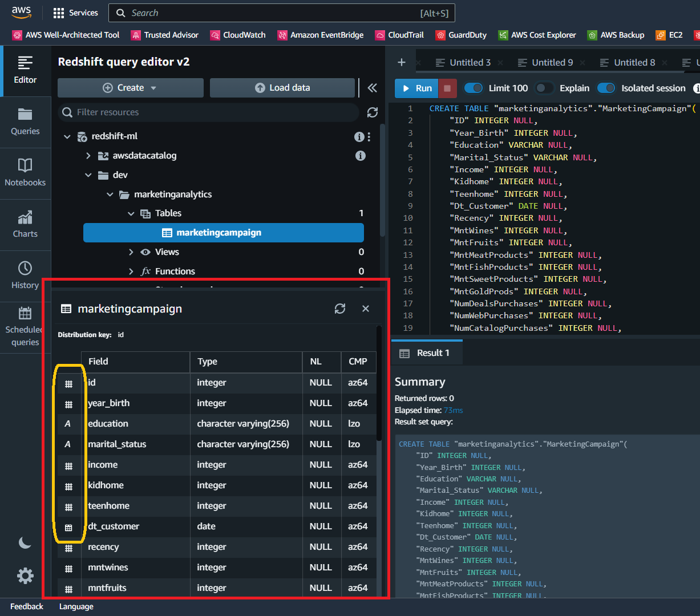700x616 pixels.
Task: Open CloudWatch shortcut
Action: [238, 35]
